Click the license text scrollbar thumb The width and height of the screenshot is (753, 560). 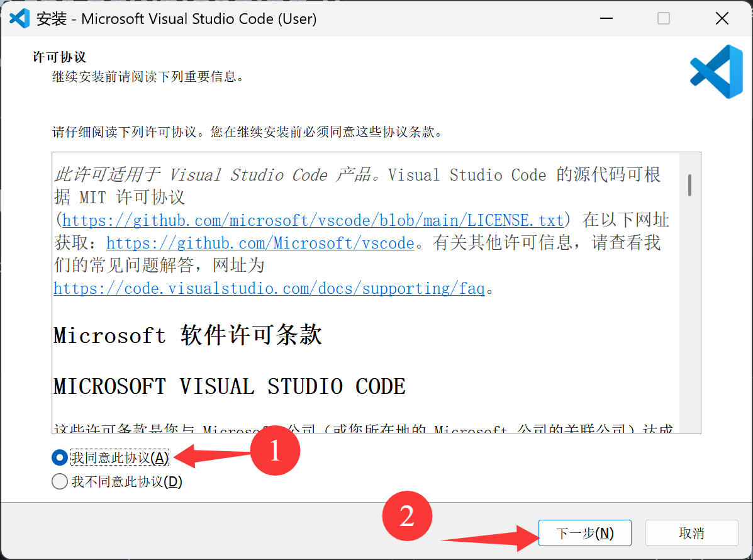coord(689,186)
